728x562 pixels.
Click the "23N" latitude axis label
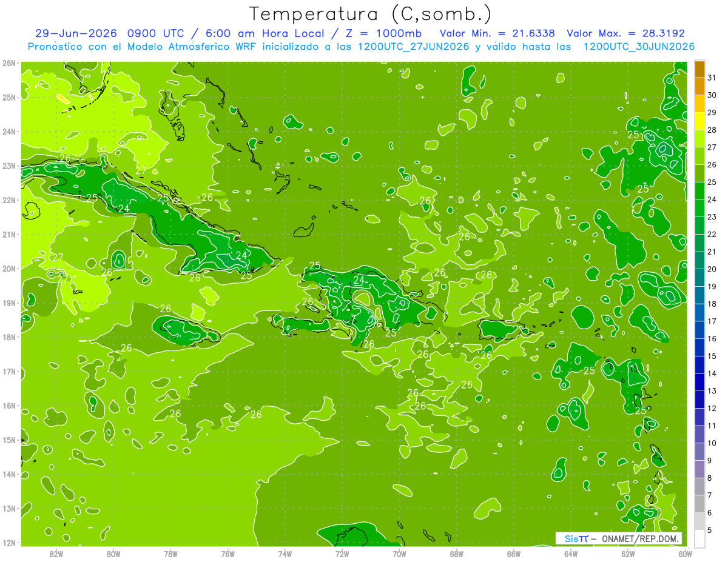click(x=8, y=166)
